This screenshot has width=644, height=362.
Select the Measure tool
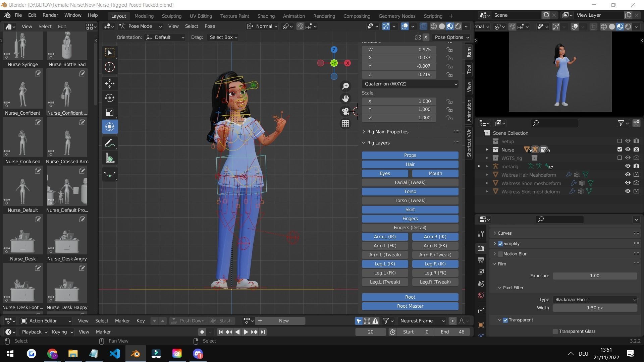click(x=110, y=158)
